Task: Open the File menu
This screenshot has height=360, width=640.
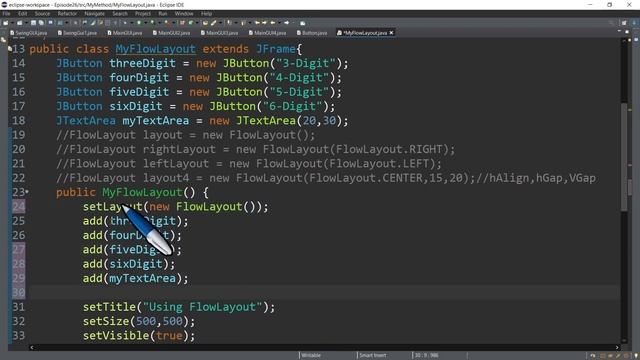Action: [x=6, y=13]
